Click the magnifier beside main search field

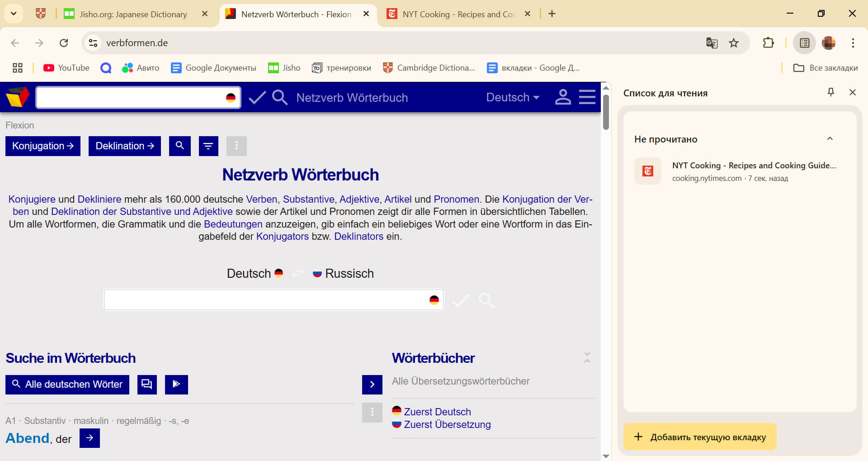(x=486, y=300)
